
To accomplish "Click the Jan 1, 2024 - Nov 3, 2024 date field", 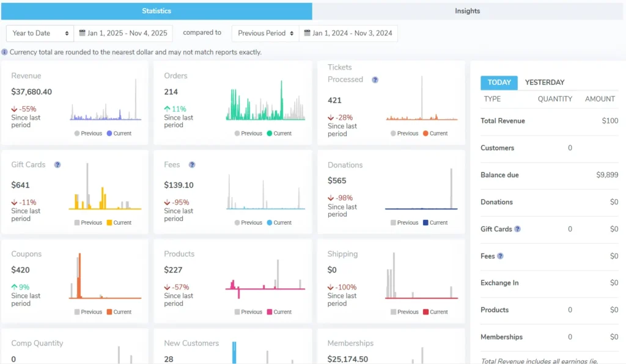I will point(348,33).
